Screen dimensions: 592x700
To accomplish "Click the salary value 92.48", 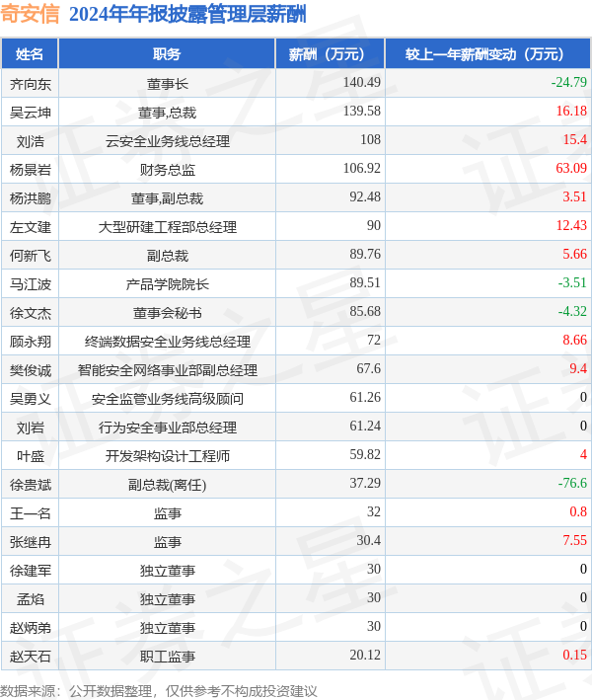I will [365, 196].
